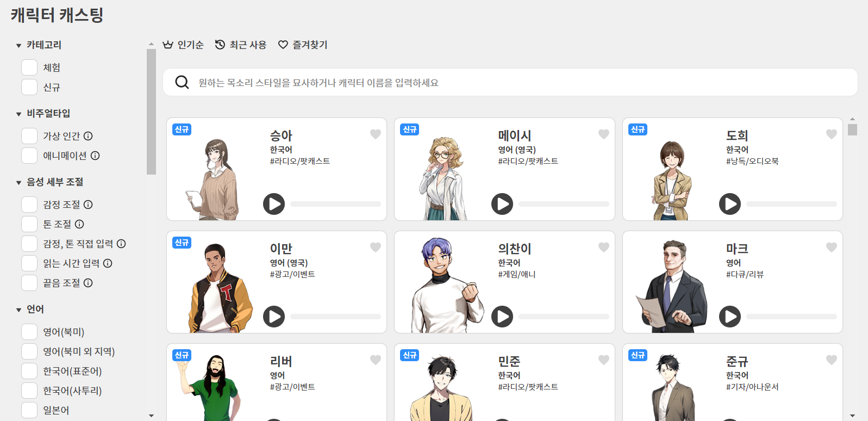Viewport: 868px width, 421px height.
Task: Favorite the 민준 character heart
Action: [604, 360]
